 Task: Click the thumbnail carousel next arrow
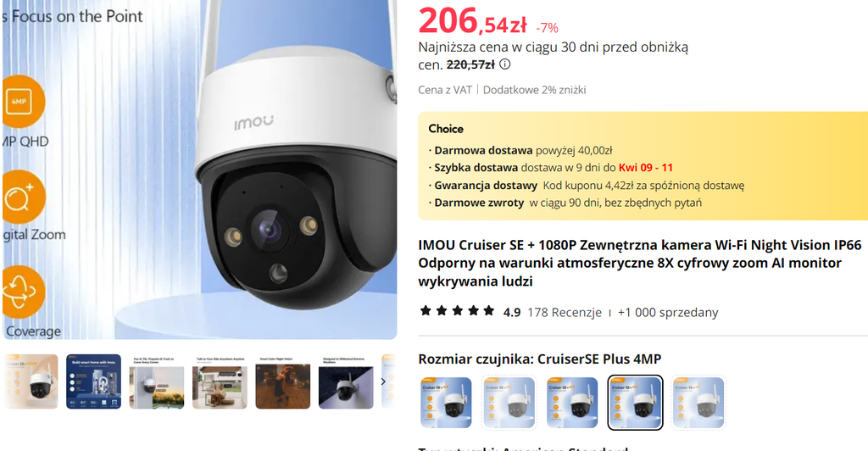click(383, 381)
